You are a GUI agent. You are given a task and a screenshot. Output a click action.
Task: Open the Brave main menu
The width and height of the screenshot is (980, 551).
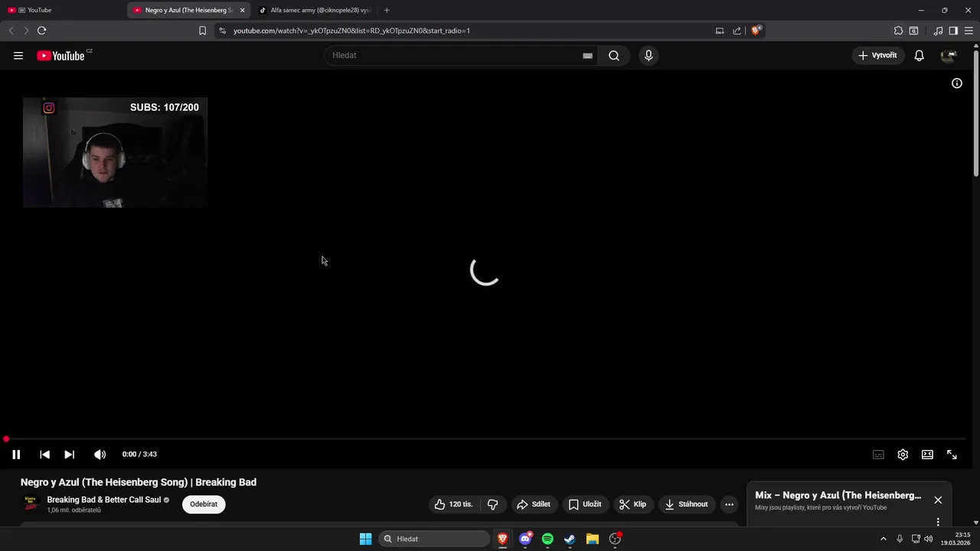coord(969,31)
